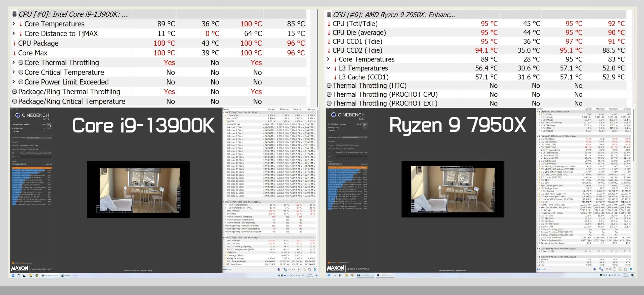Select 'Uncore VID' row in Intel HWiNFO
Viewport: 644px width, 295px height.
point(270,118)
